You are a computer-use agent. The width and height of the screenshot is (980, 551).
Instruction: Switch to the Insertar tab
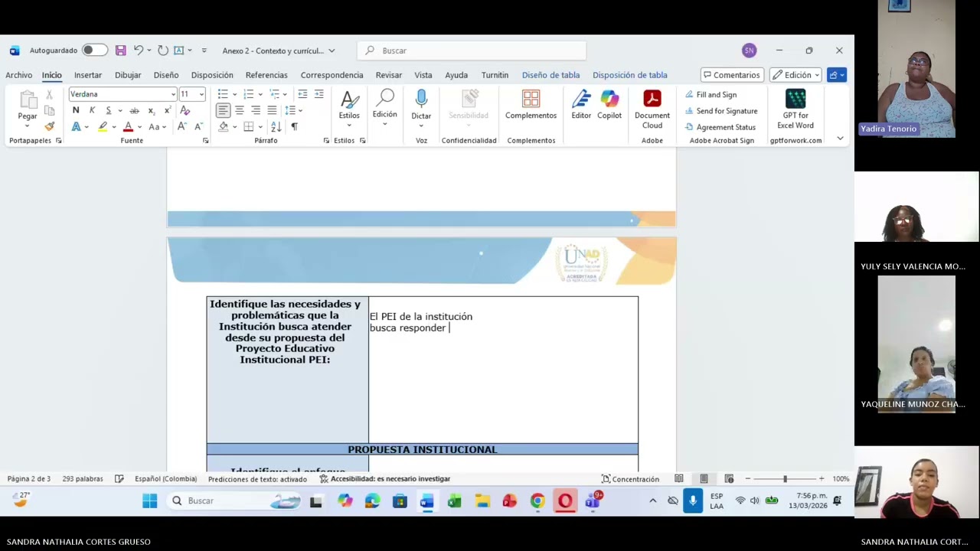click(88, 75)
